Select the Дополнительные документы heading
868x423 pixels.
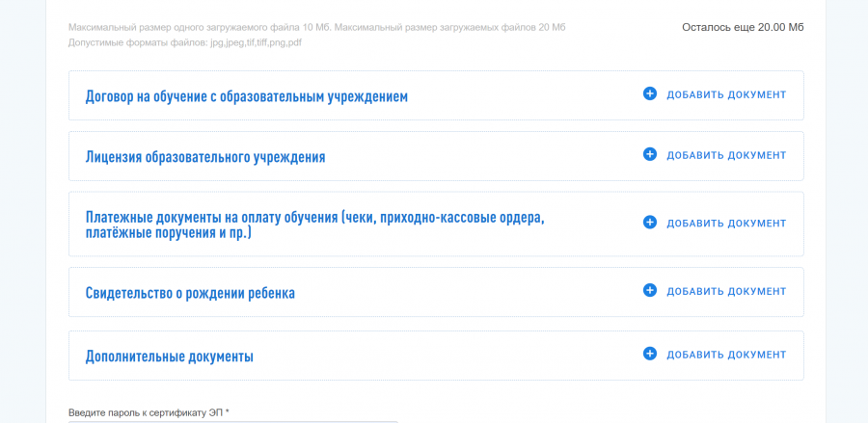(169, 357)
